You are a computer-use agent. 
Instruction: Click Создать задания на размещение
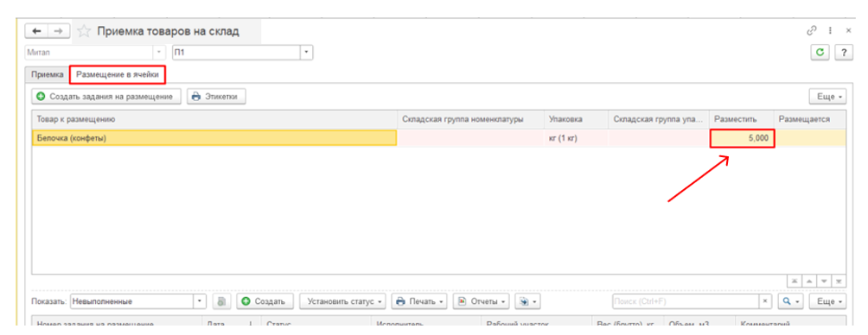coord(106,96)
